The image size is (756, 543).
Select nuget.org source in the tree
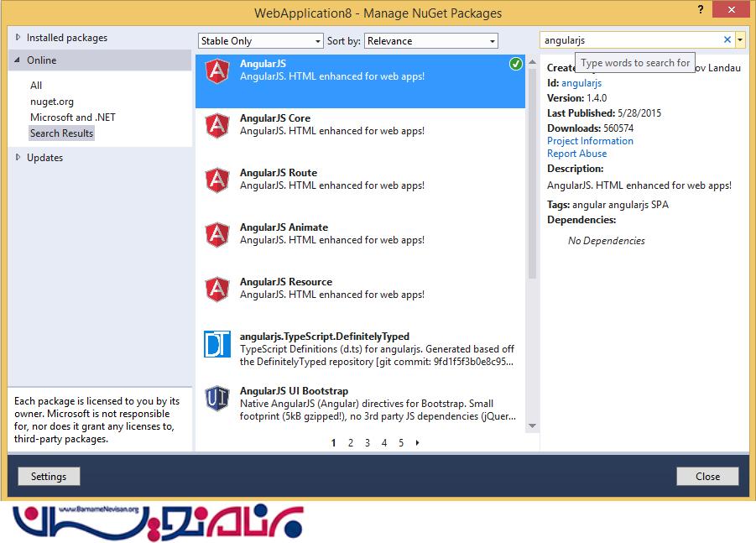[52, 102]
